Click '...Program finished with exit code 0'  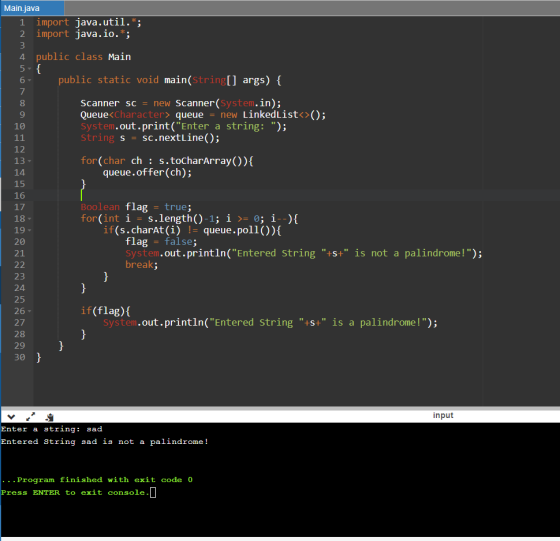[97, 480]
